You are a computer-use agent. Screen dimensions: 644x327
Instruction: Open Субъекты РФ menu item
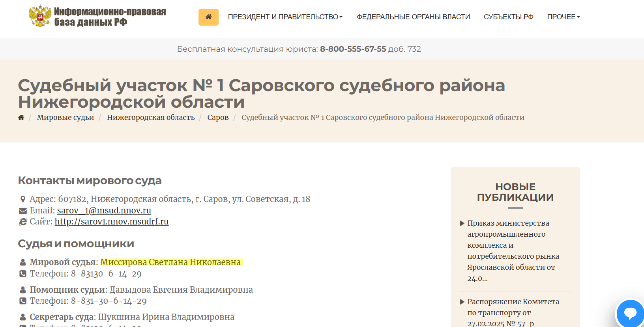pos(509,17)
